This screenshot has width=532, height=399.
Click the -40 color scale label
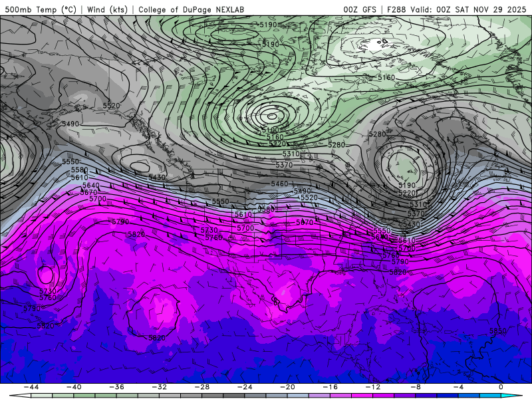pos(74,387)
